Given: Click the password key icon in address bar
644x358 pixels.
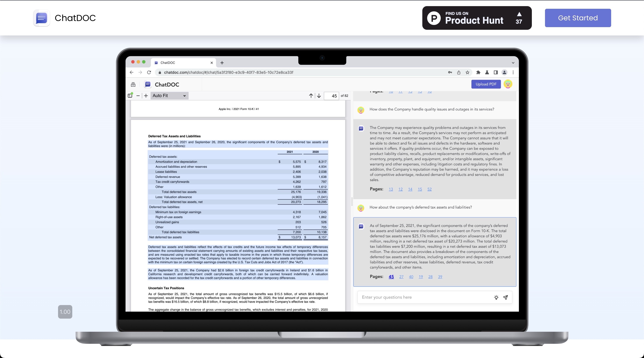Looking at the screenshot, I should [450, 72].
